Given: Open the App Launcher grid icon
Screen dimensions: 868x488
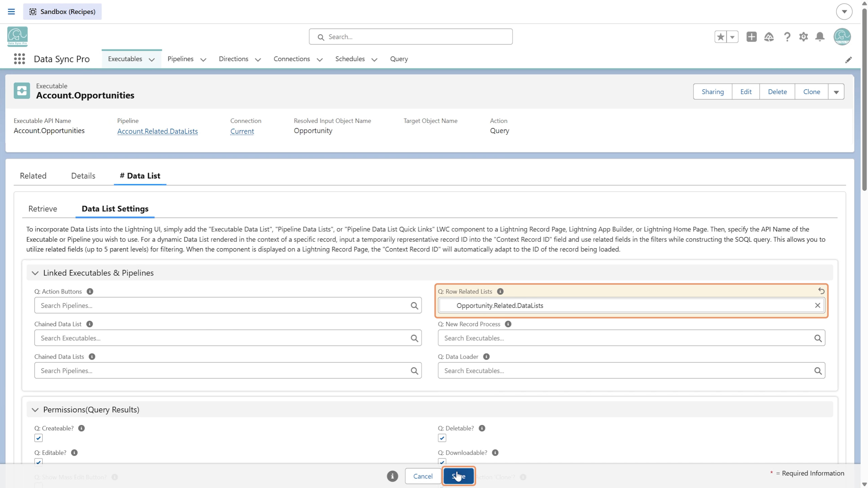Looking at the screenshot, I should click(19, 59).
